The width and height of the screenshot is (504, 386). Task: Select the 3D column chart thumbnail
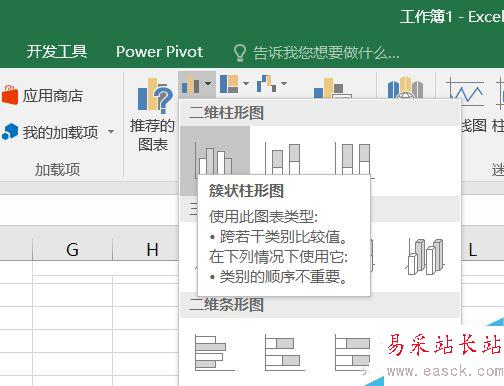coord(425,256)
